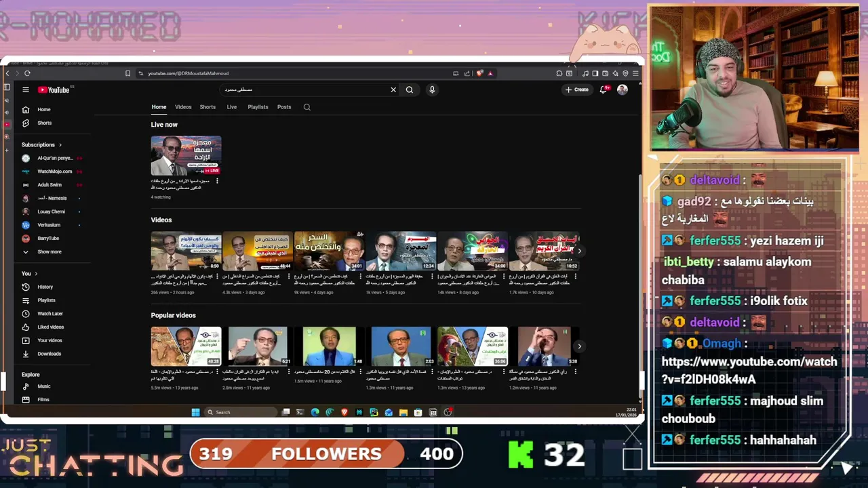The height and width of the screenshot is (488, 868).
Task: Go back in browser
Action: point(7,73)
